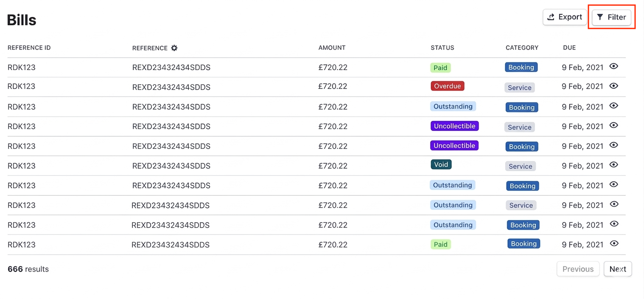Viewport: 644px width, 299px height.
Task: Sort by the Status column header
Action: [x=442, y=48]
